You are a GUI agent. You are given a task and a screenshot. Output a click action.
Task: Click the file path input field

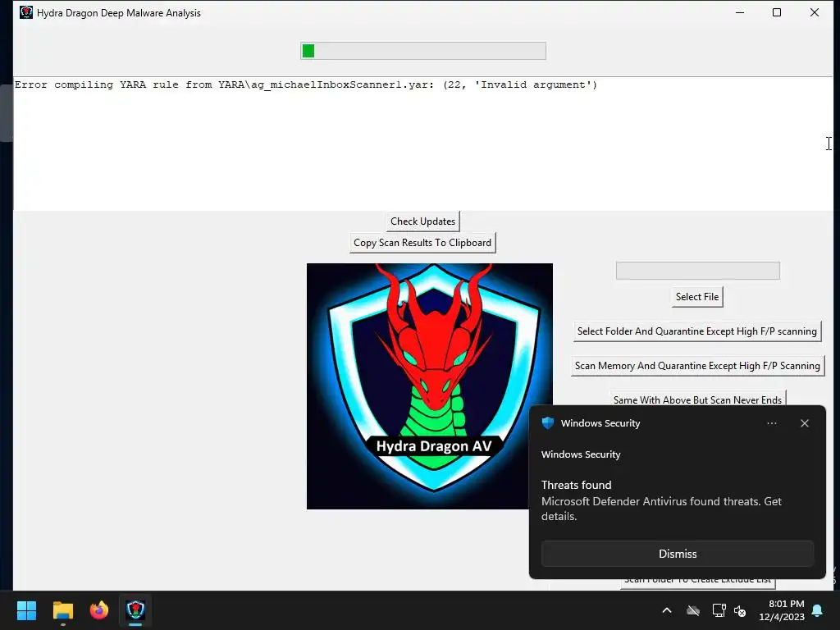click(x=697, y=271)
